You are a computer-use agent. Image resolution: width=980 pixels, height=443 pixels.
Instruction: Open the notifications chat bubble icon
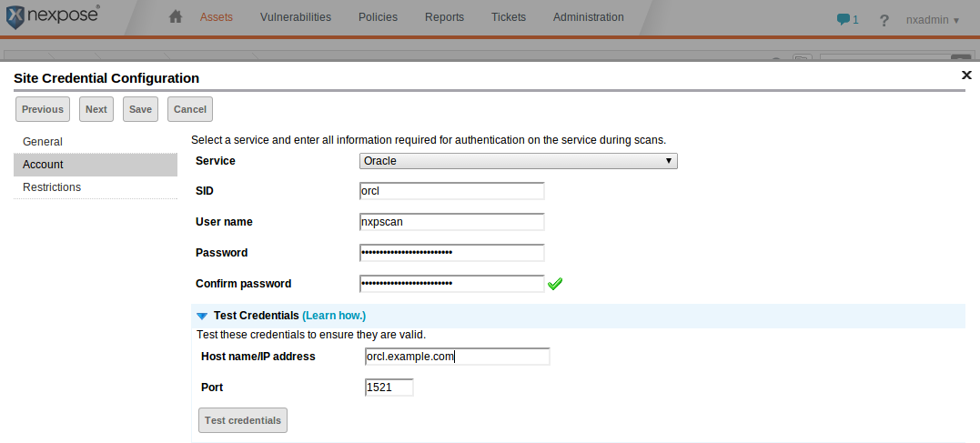point(846,19)
